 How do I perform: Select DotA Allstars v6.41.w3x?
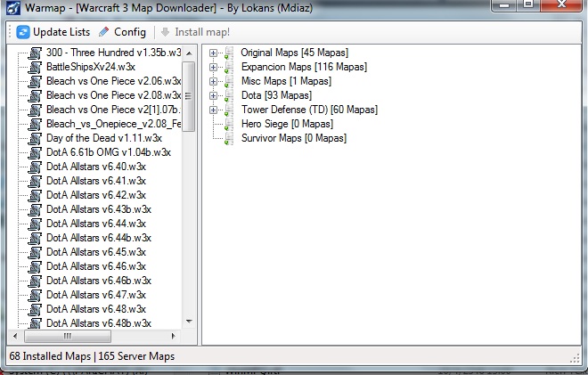coord(96,181)
